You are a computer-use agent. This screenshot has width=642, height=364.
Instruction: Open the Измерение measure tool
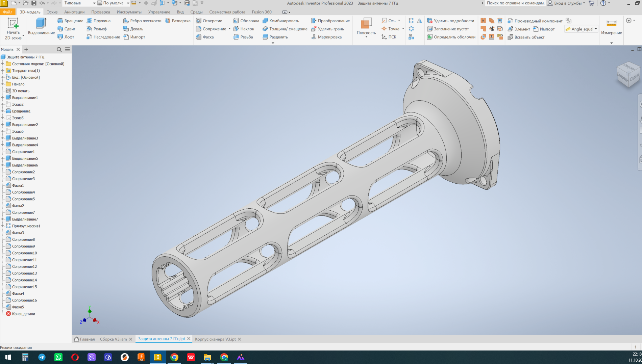(x=611, y=27)
